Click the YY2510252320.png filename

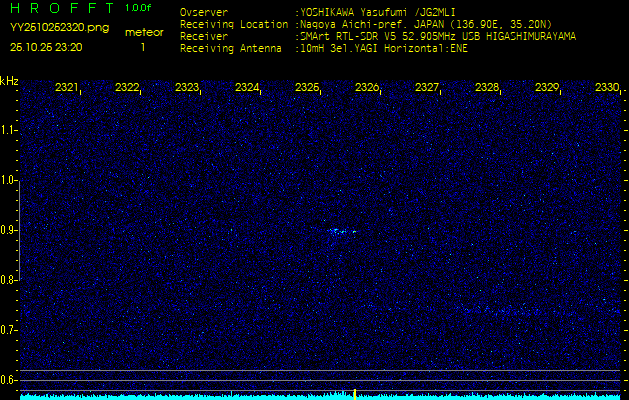pyautogui.click(x=58, y=28)
